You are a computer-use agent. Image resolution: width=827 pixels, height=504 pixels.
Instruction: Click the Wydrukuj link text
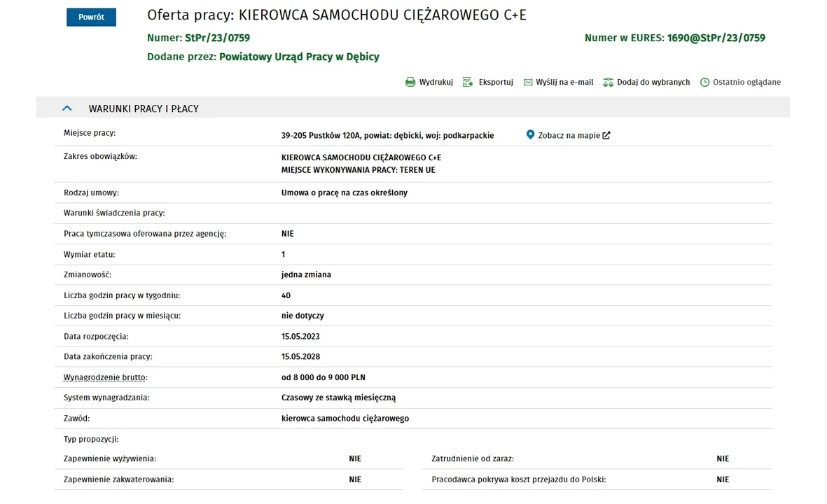coord(436,82)
